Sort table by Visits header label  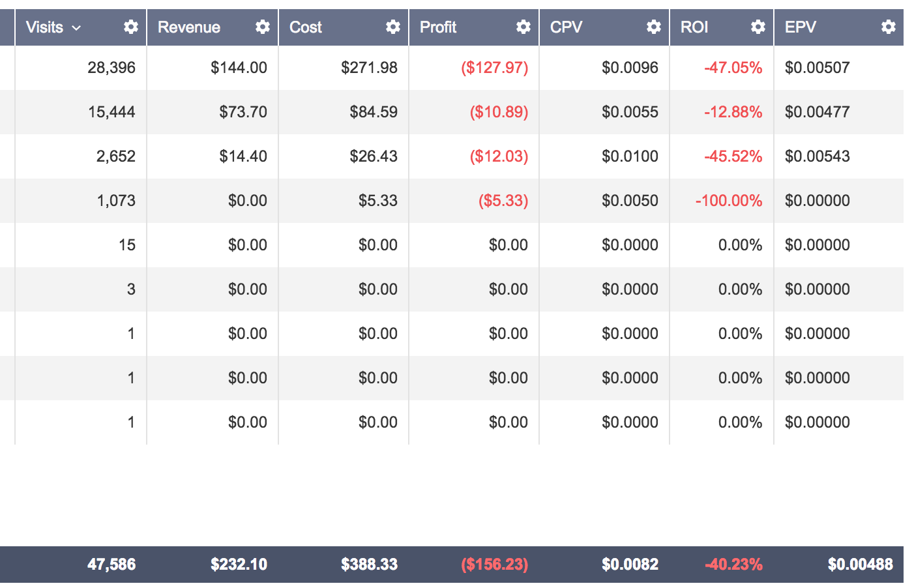point(44,27)
